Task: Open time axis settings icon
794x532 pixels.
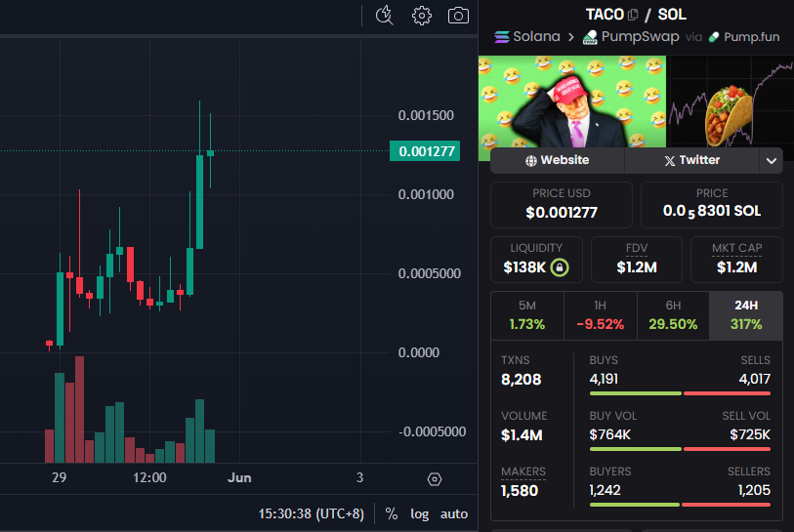Action: click(x=435, y=479)
